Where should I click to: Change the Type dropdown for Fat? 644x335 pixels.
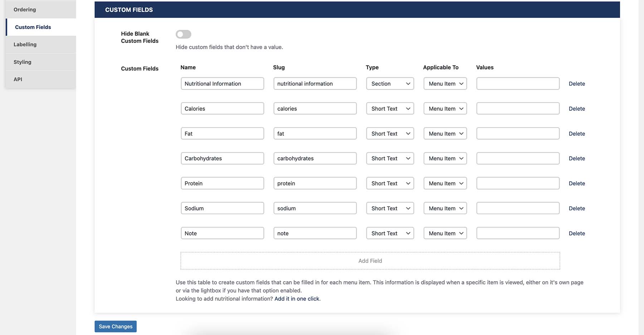click(x=390, y=133)
